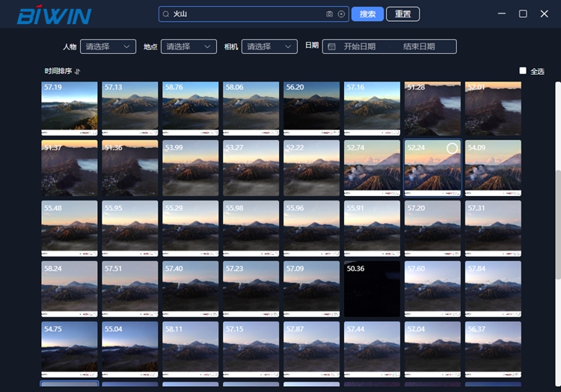The image size is (561, 392).
Task: Choose the thumbnail labeled 52.22
Action: click(x=312, y=168)
